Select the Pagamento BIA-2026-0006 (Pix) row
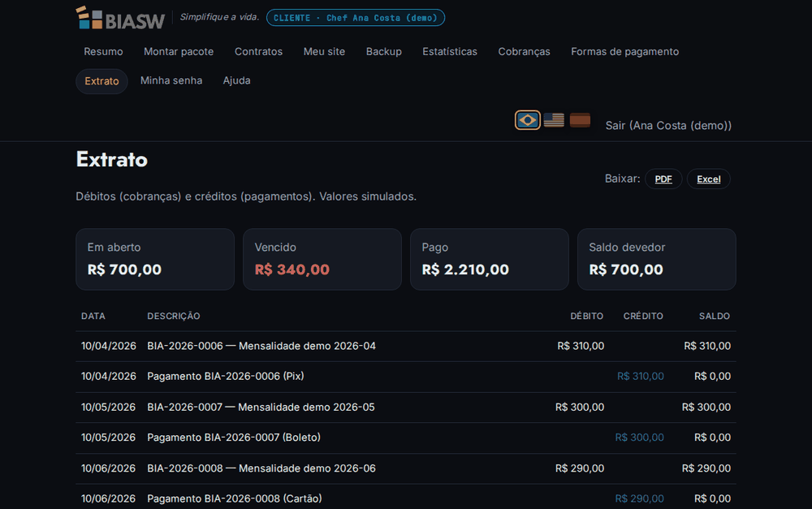Screen dimensions: 812x509 pyautogui.click(x=406, y=377)
